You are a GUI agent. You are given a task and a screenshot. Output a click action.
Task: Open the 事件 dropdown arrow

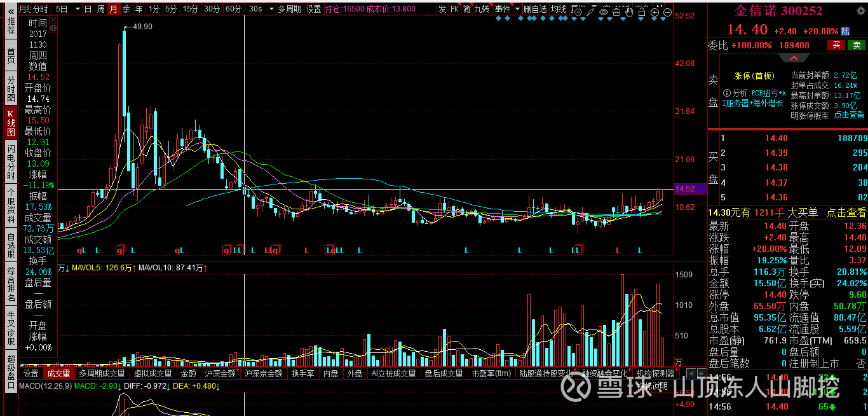[517, 9]
